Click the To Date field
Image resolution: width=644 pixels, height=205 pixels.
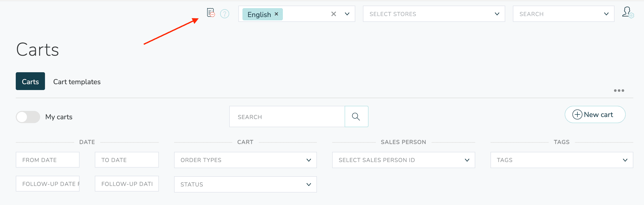click(127, 160)
